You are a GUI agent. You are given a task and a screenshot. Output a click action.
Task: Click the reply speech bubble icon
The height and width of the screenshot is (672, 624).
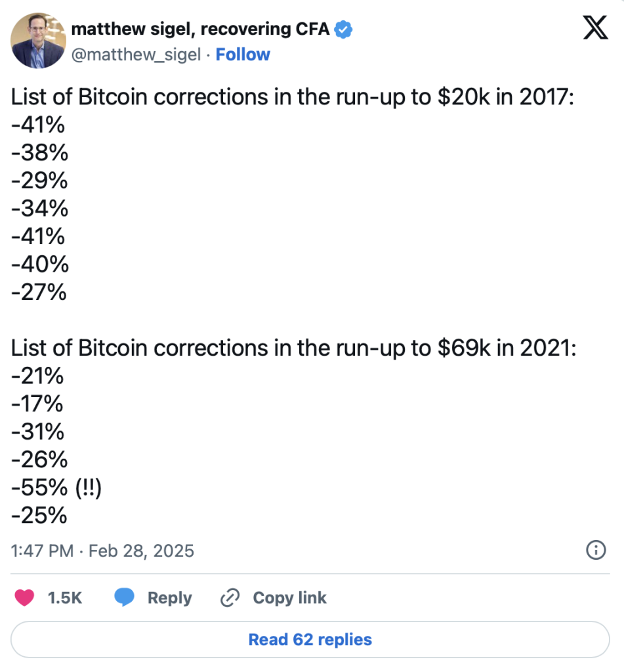124,598
